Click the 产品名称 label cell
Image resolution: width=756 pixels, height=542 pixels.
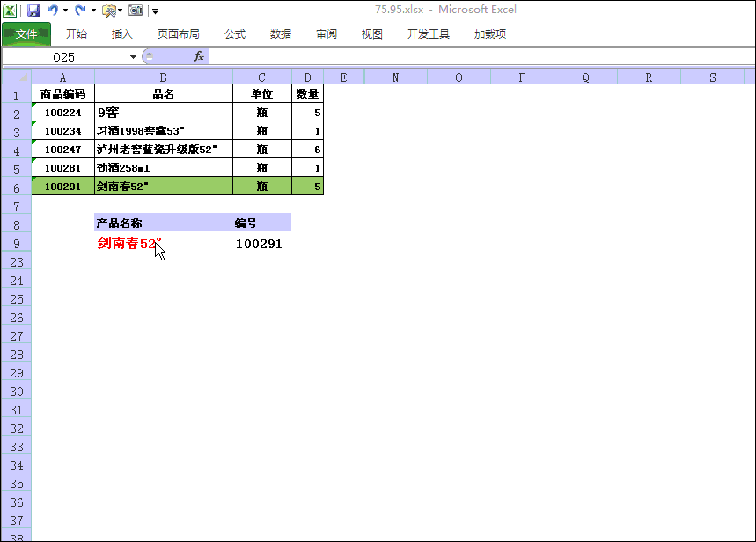pyautogui.click(x=164, y=223)
